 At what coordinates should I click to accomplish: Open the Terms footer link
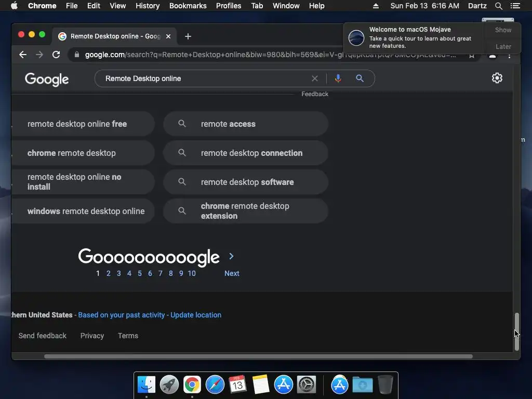[128, 336]
